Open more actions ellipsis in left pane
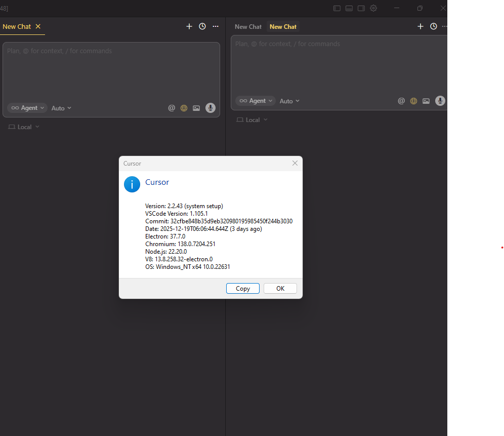 click(x=216, y=26)
